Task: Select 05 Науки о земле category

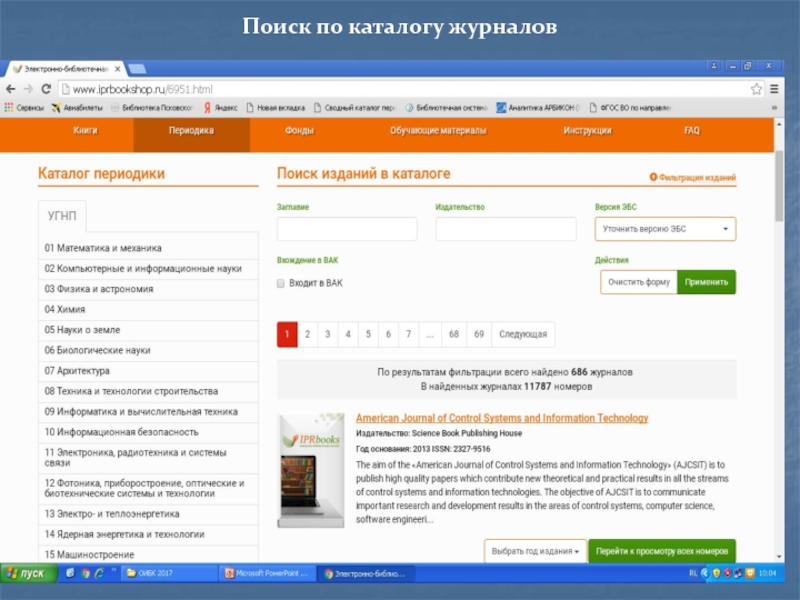Action: [148, 330]
